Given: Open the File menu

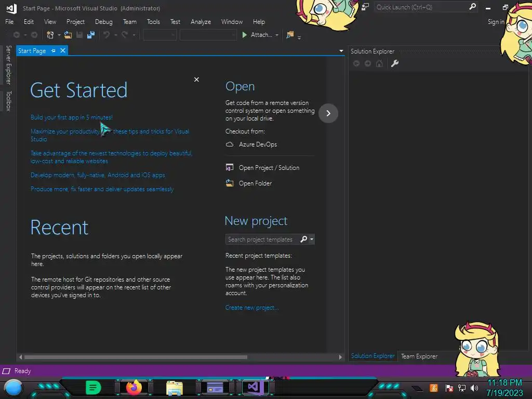Looking at the screenshot, I should (x=9, y=22).
